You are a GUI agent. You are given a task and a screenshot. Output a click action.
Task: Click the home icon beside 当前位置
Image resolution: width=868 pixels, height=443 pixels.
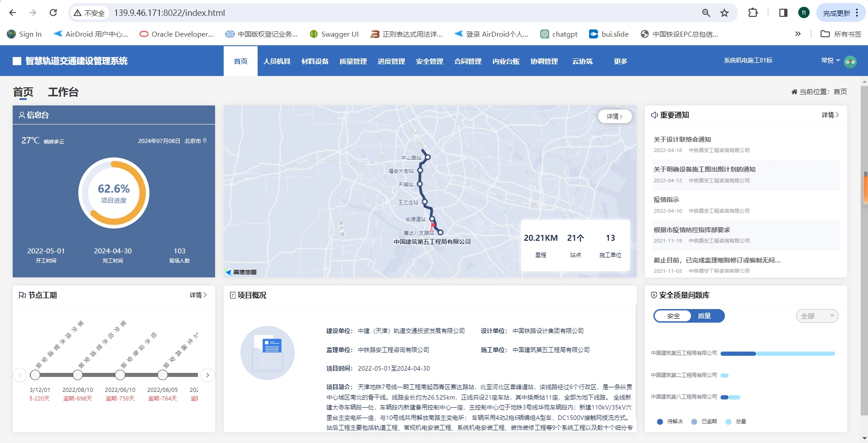tap(794, 92)
